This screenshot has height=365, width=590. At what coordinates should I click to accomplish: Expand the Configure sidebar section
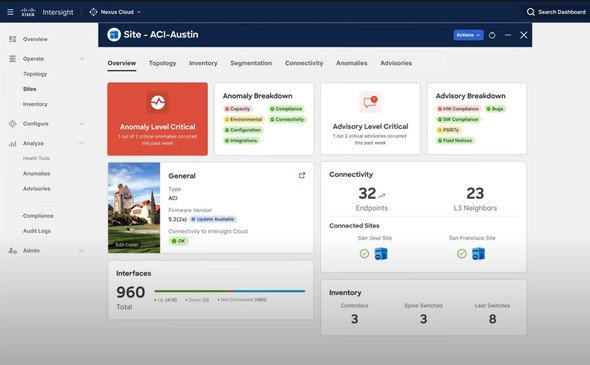pyautogui.click(x=81, y=123)
